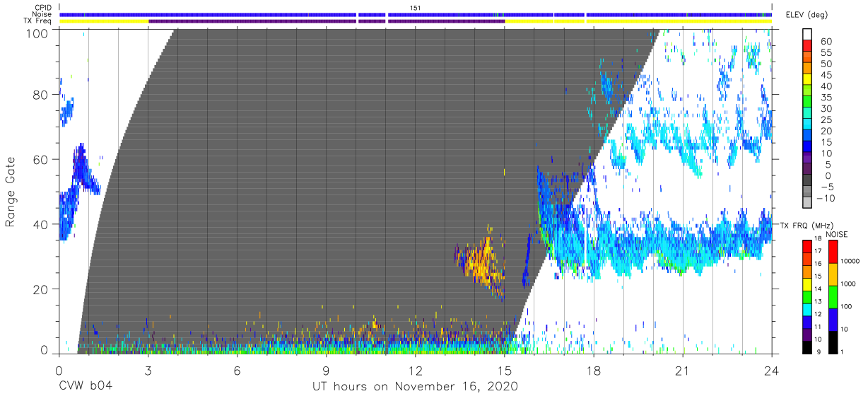
Task: Select the yellow 40-45 elevation swatch
Action: (808, 80)
